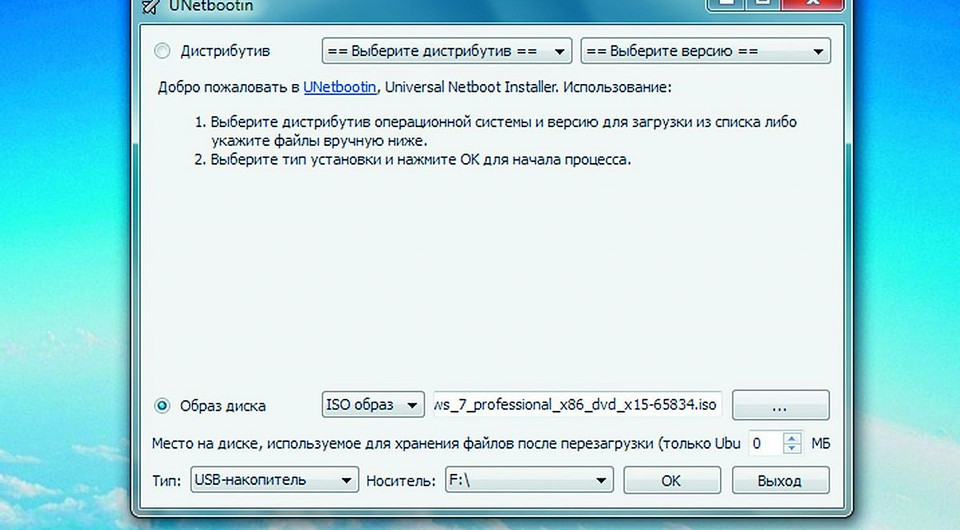
Task: Maximize the UNetbootin window
Action: point(761,4)
